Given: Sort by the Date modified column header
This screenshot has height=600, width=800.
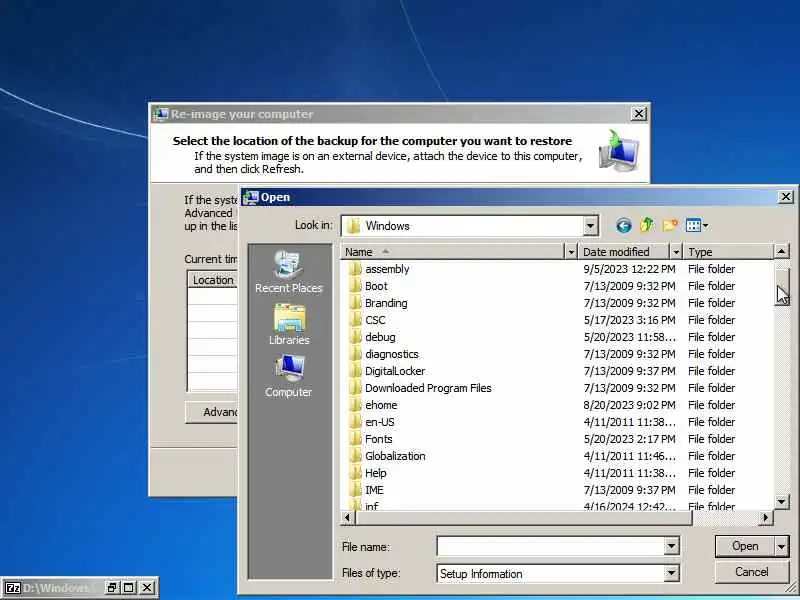Looking at the screenshot, I should point(624,252).
